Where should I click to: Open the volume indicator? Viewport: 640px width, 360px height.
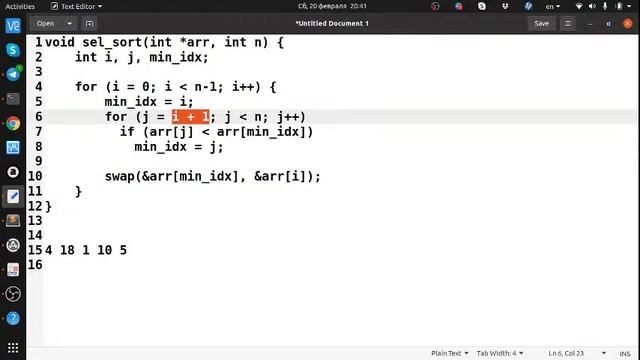[592, 6]
